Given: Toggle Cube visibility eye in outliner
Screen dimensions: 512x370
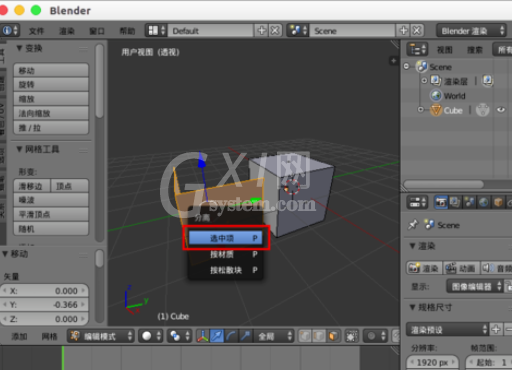Looking at the screenshot, I should pyautogui.click(x=501, y=110).
